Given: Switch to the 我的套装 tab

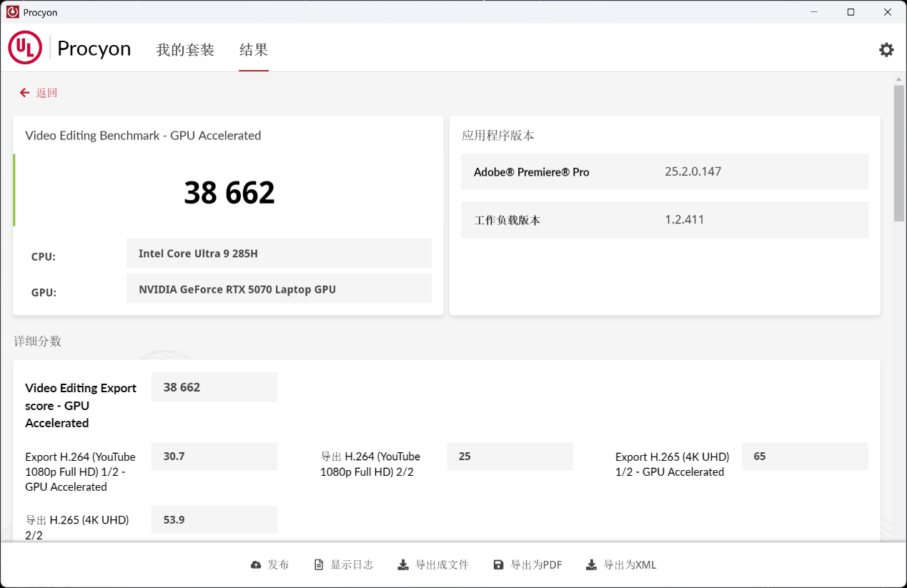Looking at the screenshot, I should (x=185, y=50).
